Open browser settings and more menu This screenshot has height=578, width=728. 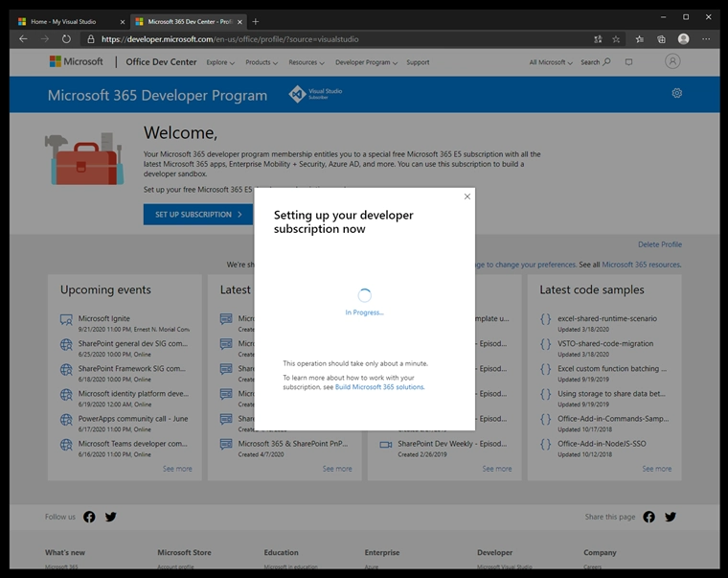tap(706, 39)
